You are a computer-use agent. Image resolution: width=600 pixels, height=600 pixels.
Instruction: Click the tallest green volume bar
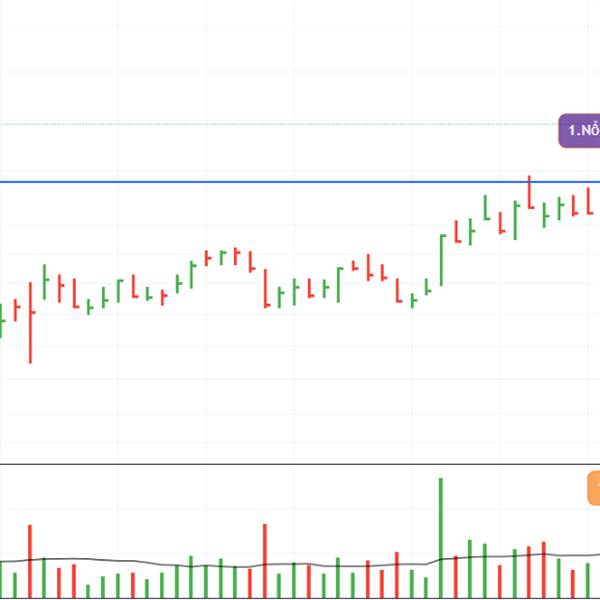(x=441, y=538)
